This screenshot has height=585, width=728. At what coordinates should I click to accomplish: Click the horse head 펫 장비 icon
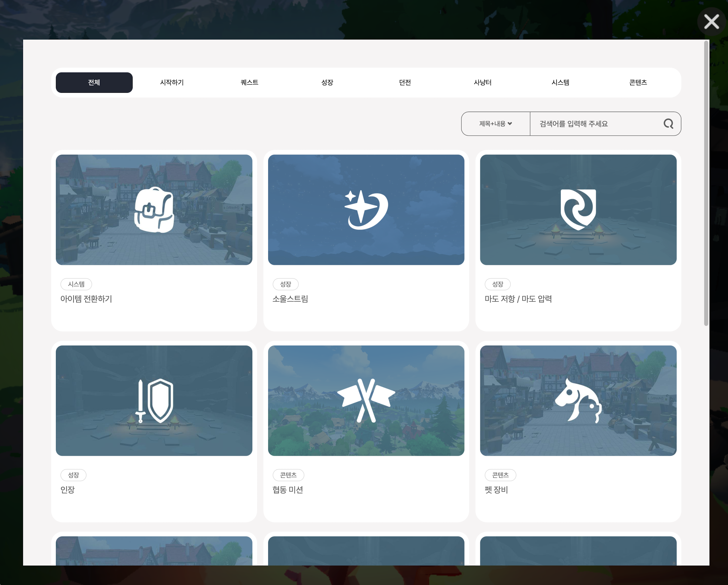tap(578, 401)
